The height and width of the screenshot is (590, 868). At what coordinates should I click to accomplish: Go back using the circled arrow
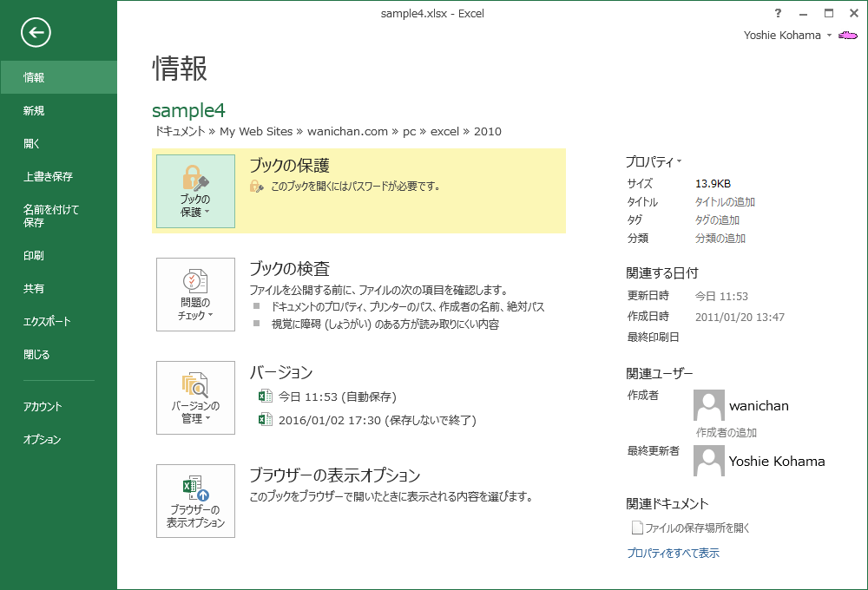click(x=36, y=33)
